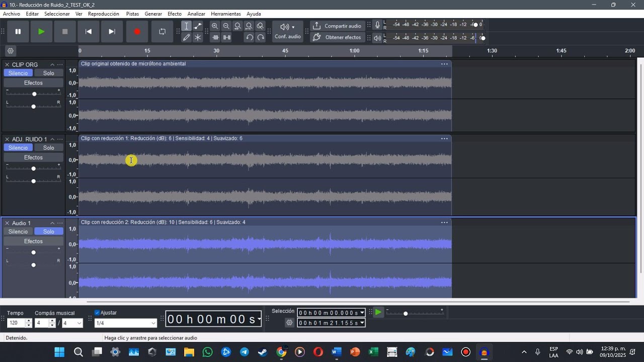This screenshot has height=362, width=644.
Task: Collapse the CLIP ORG track
Action: point(52,65)
